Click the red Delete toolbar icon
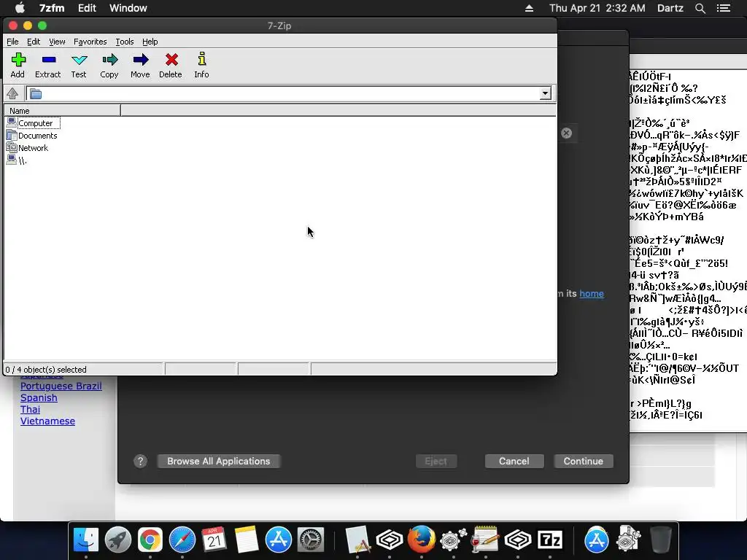Image resolution: width=747 pixels, height=560 pixels. coord(171,60)
